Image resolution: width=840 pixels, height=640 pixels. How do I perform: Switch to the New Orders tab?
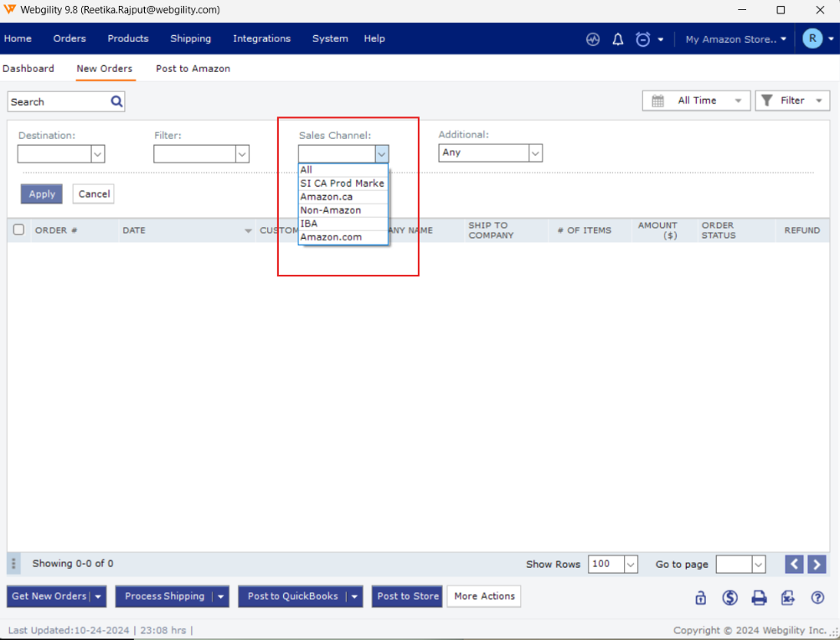(x=105, y=69)
